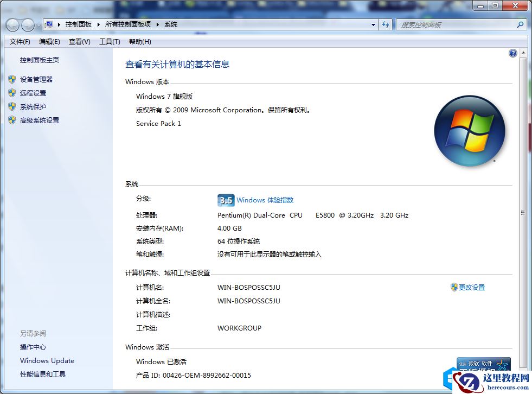Click the product ID 00426-OEM-8992662-00015

tap(207, 376)
